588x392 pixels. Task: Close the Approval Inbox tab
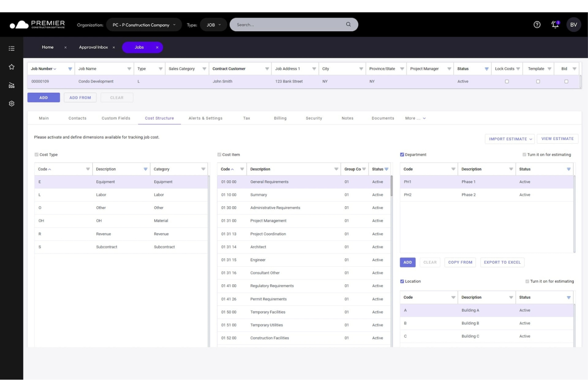[114, 47]
